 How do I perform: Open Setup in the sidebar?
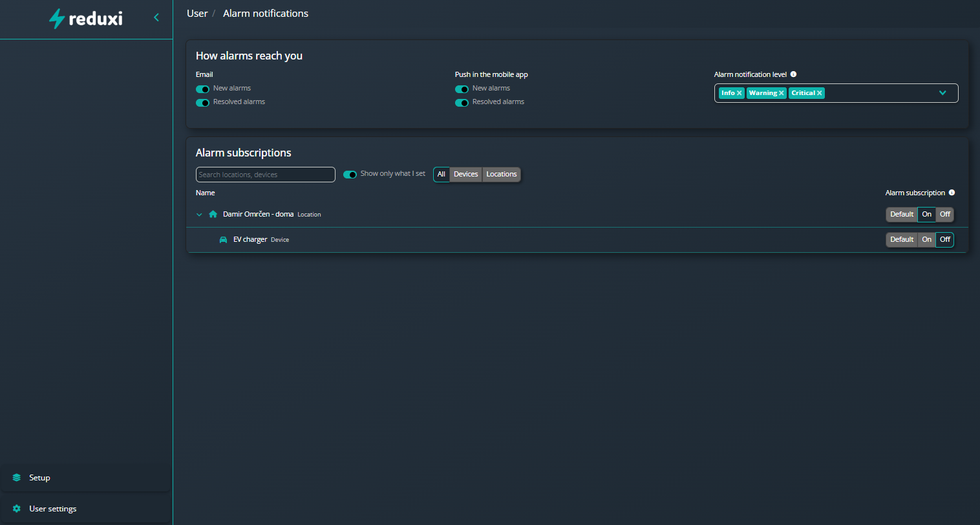pos(86,478)
